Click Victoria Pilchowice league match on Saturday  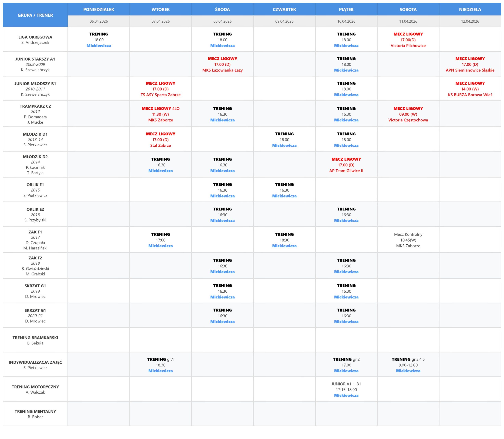pyautogui.click(x=408, y=46)
